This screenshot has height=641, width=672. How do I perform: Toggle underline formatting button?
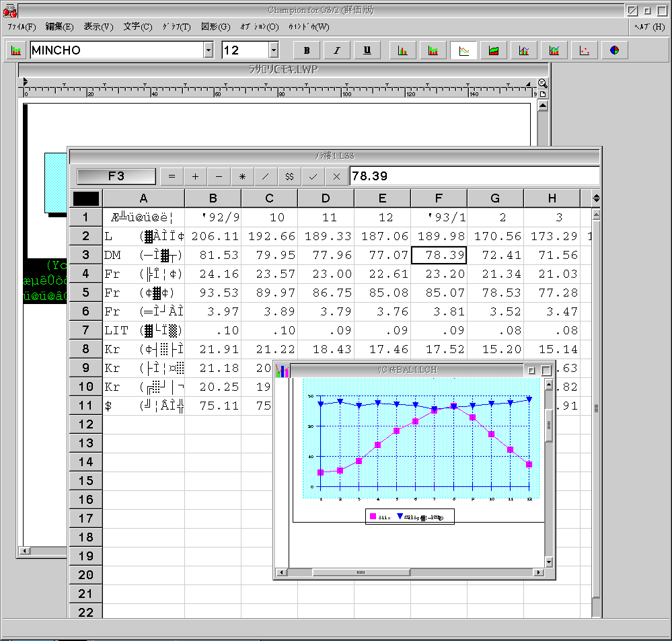[367, 50]
